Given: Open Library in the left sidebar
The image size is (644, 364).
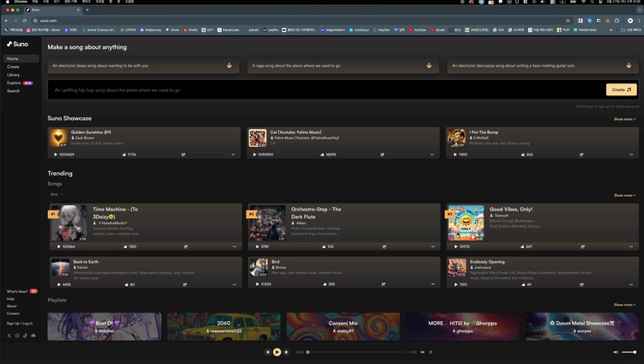Looking at the screenshot, I should coord(13,75).
